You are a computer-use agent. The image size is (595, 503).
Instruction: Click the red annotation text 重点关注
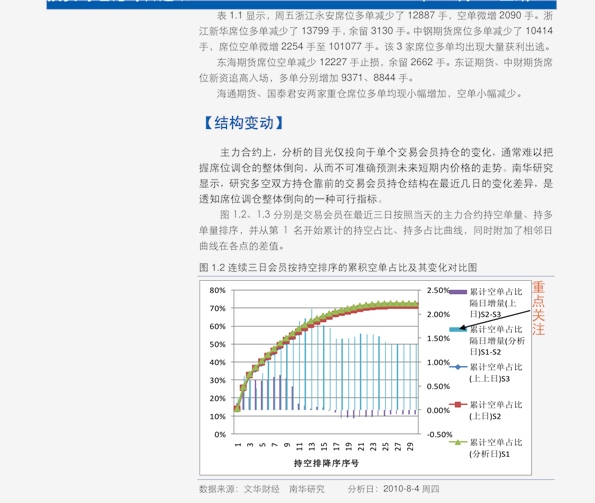click(x=538, y=308)
